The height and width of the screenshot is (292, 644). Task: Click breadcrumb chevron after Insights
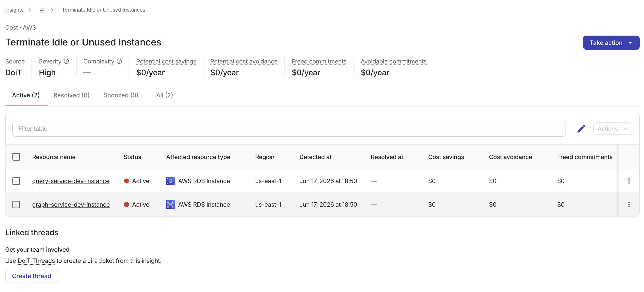30,10
